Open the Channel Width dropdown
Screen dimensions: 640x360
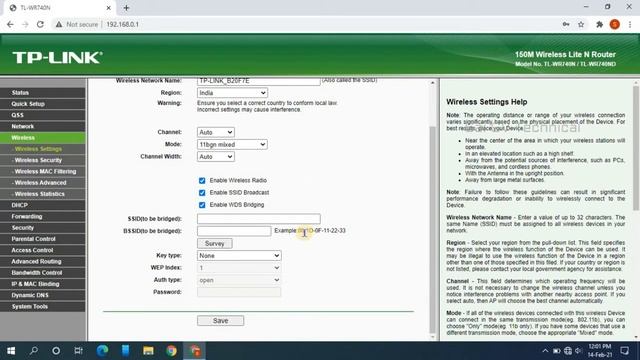pos(216,157)
